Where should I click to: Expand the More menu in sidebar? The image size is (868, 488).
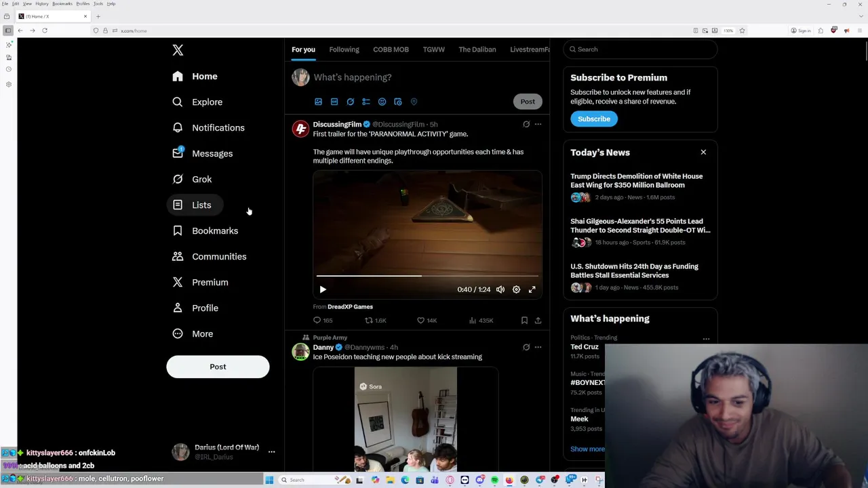click(x=193, y=334)
